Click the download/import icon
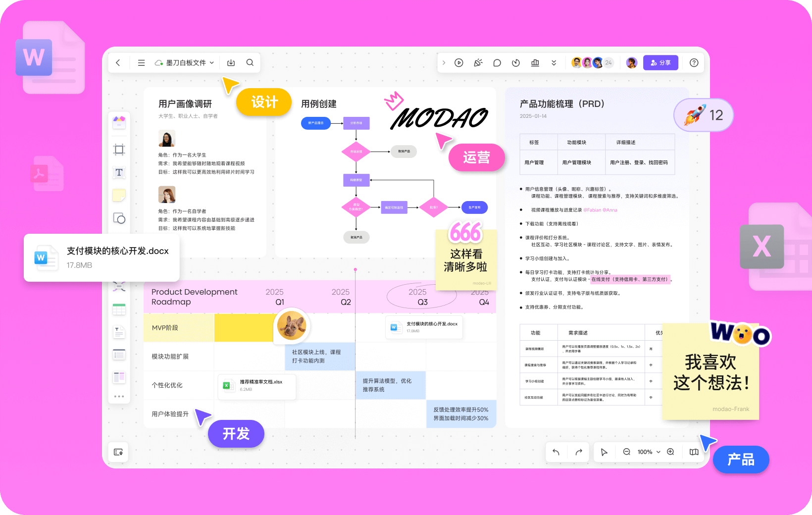Screen dimensions: 812x515 (231, 63)
